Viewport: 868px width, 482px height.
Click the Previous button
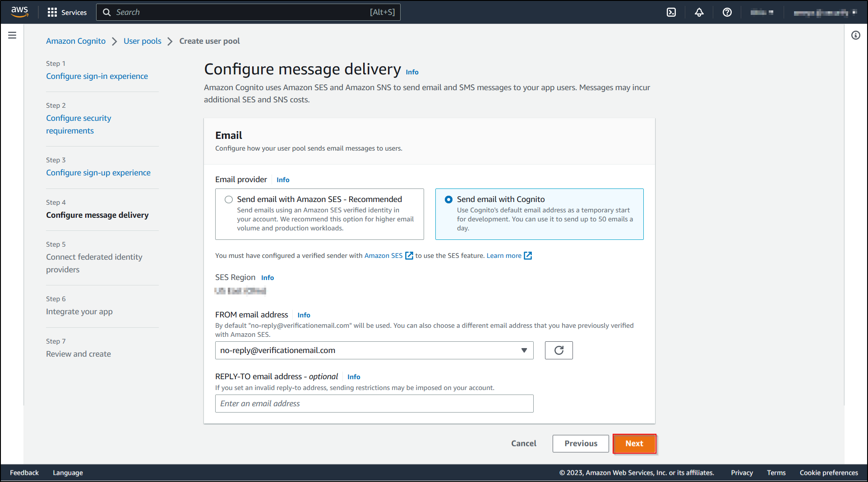[x=580, y=443]
